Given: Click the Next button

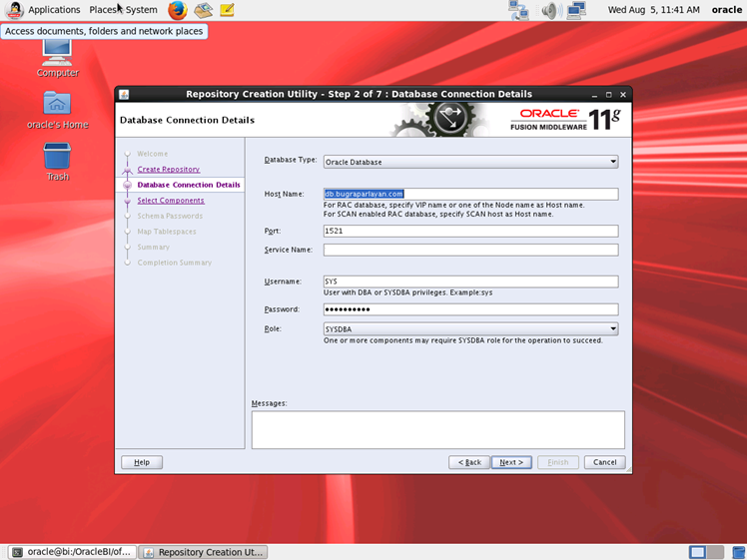Looking at the screenshot, I should tap(511, 462).
